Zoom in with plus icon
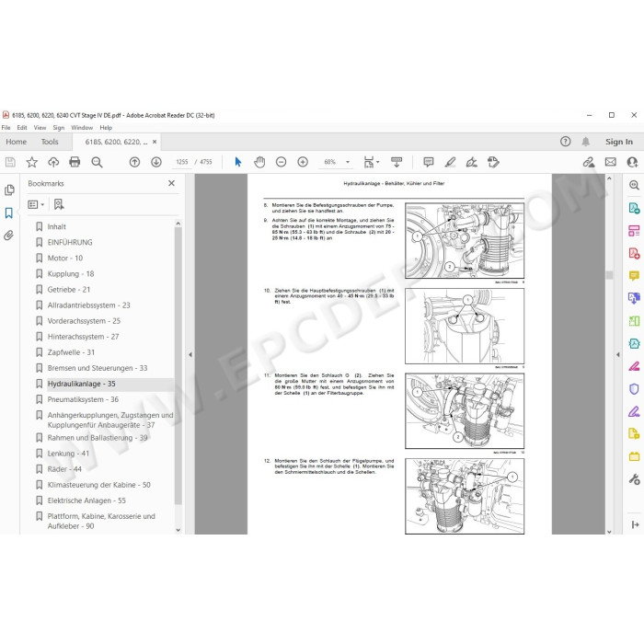644x644 pixels. pyautogui.click(x=303, y=162)
